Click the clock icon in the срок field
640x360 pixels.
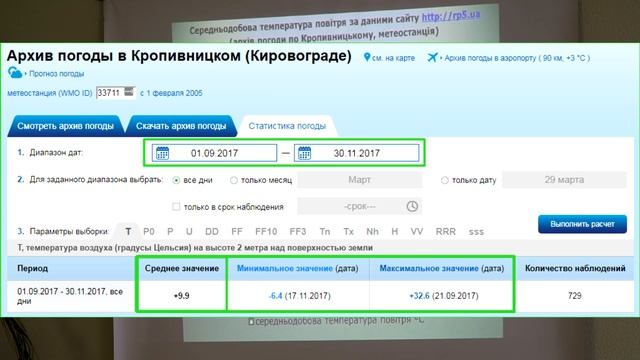pyautogui.click(x=412, y=206)
